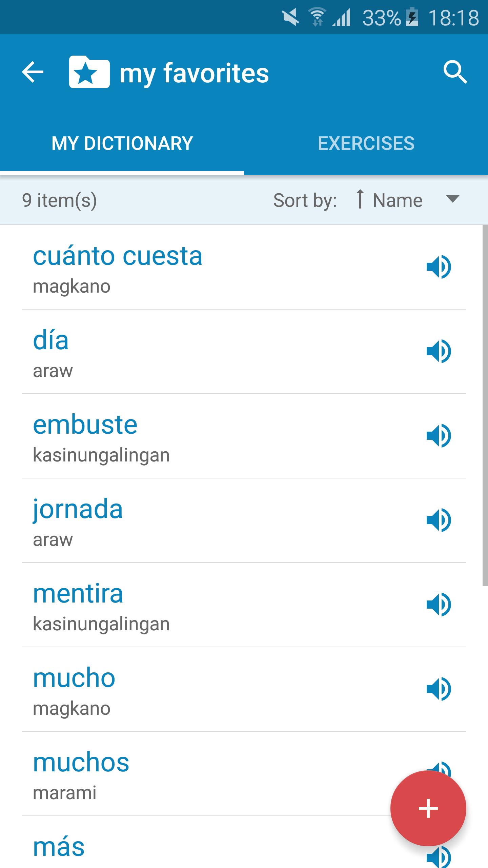Open the embuste kasinungalingan entry
The width and height of the screenshot is (488, 868).
point(244,436)
